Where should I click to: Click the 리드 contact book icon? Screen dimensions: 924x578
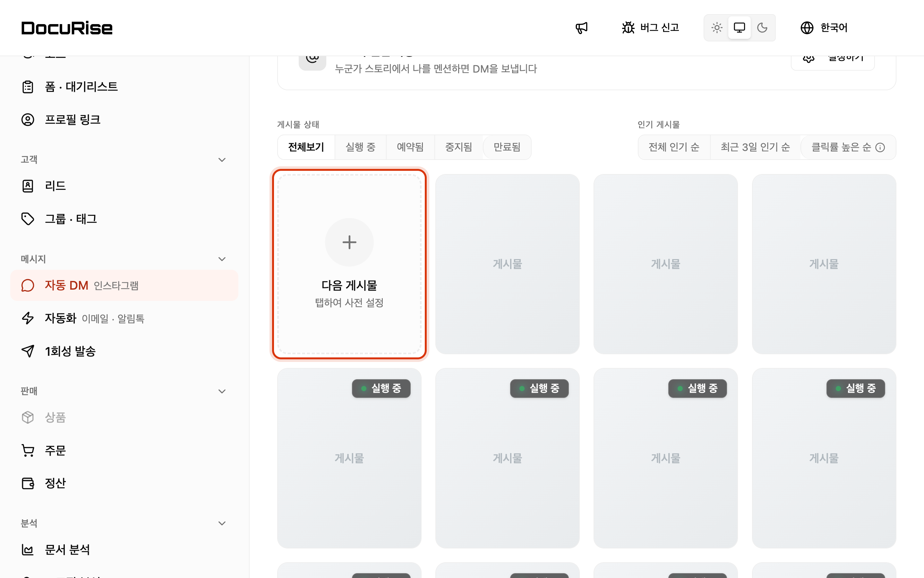(28, 186)
